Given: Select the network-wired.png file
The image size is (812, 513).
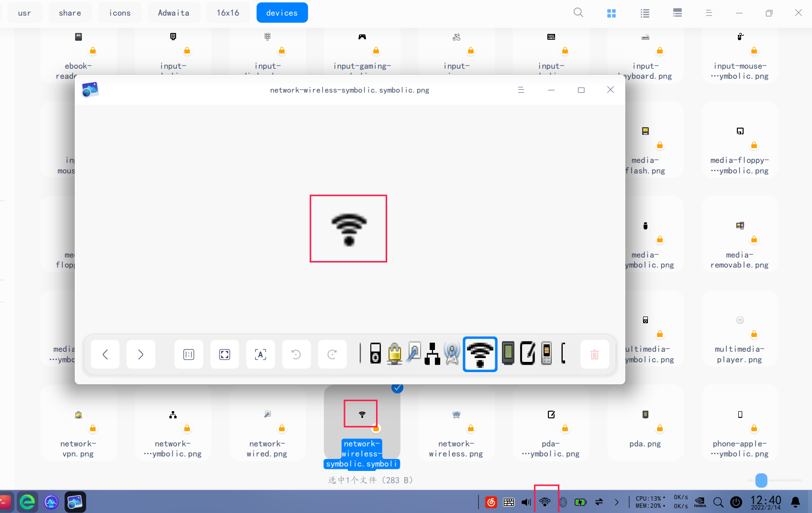Looking at the screenshot, I should (x=267, y=423).
